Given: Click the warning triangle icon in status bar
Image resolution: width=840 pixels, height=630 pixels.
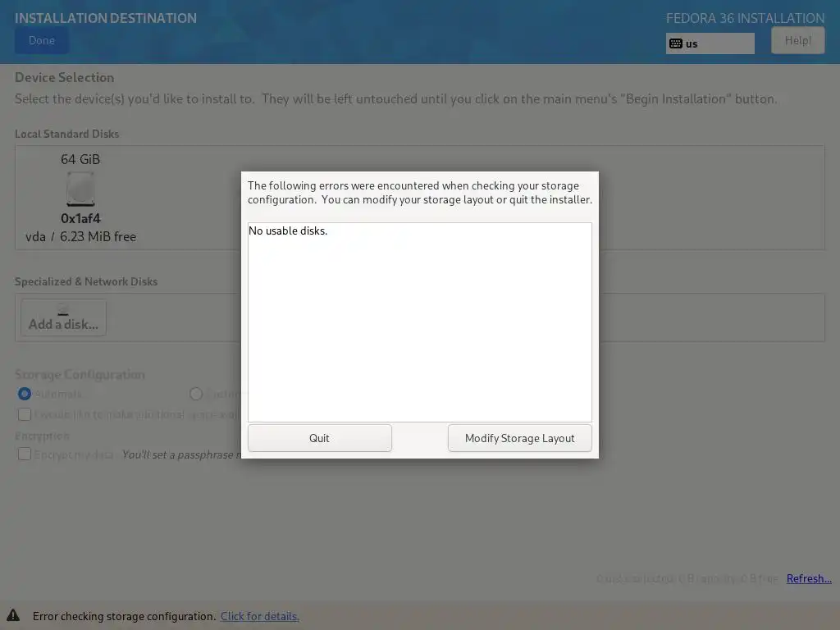Looking at the screenshot, I should tap(13, 615).
